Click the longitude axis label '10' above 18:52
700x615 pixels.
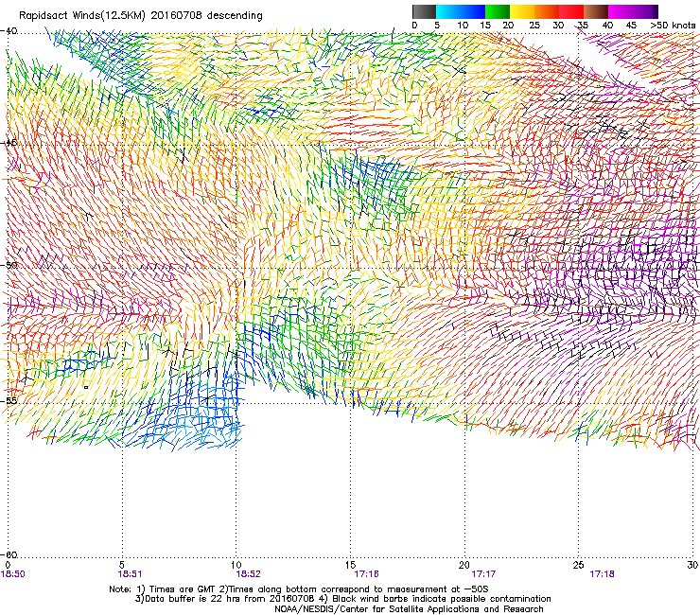[236, 565]
